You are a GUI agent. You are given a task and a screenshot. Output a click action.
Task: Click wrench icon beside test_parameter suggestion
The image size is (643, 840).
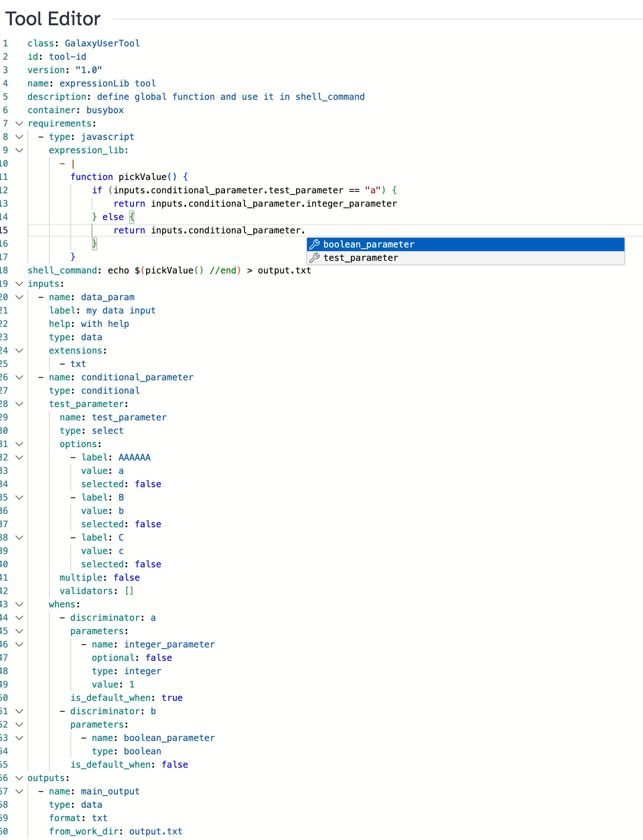pyautogui.click(x=314, y=257)
